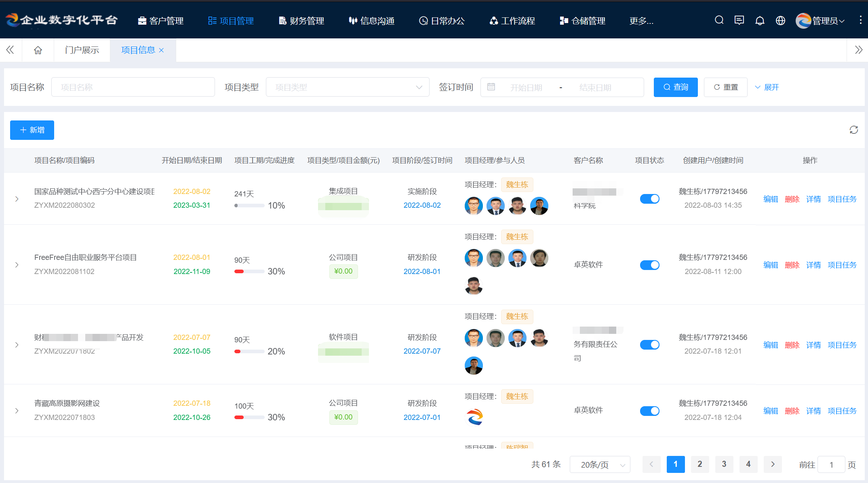Open the vertical dots overflow menu icon
The image size is (868, 483).
point(861,20)
